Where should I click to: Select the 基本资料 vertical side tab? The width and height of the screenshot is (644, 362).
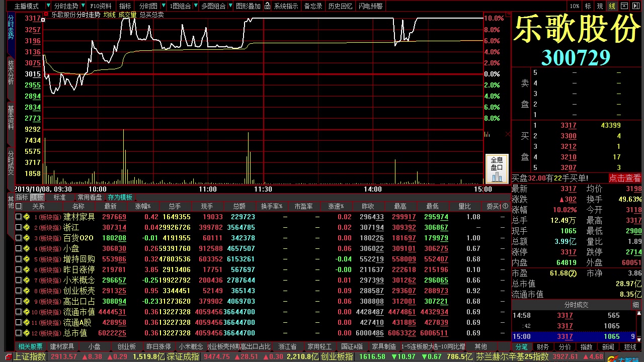[x=11, y=118]
